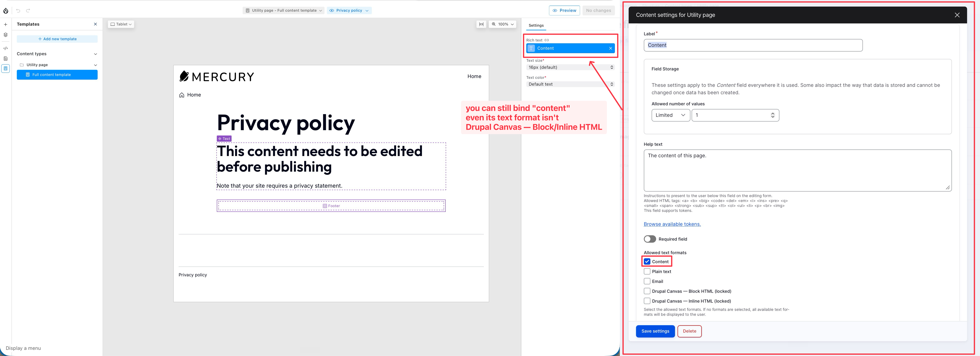
Task: Open the Limited number of values dropdown
Action: pyautogui.click(x=671, y=115)
